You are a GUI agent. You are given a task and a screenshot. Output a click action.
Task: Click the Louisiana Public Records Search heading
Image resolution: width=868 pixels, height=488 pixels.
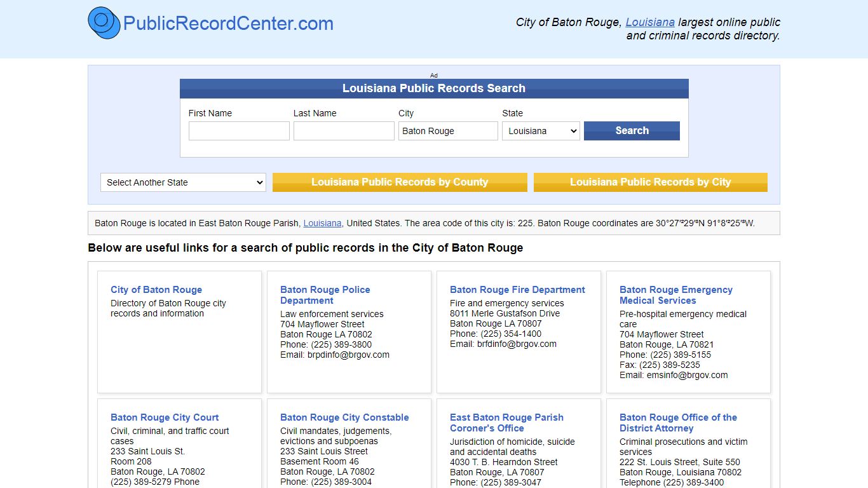[434, 88]
